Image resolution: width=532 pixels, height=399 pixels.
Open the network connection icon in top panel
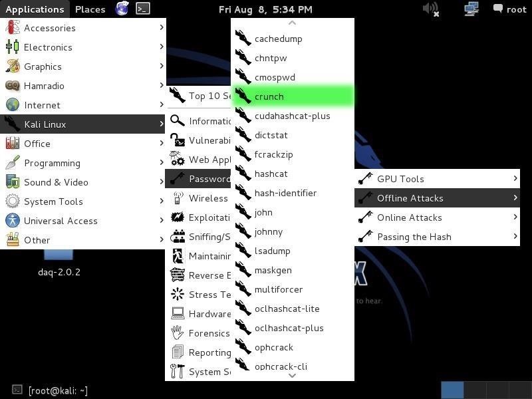click(471, 9)
